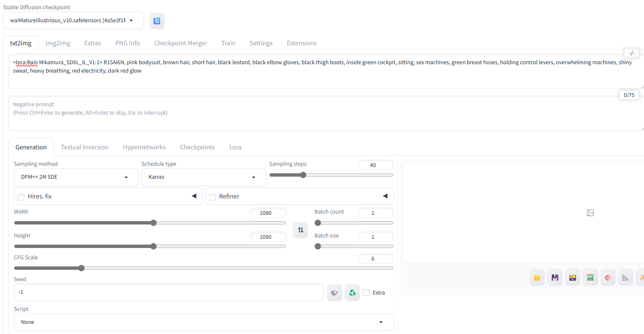Click the Seed input field

169,292
